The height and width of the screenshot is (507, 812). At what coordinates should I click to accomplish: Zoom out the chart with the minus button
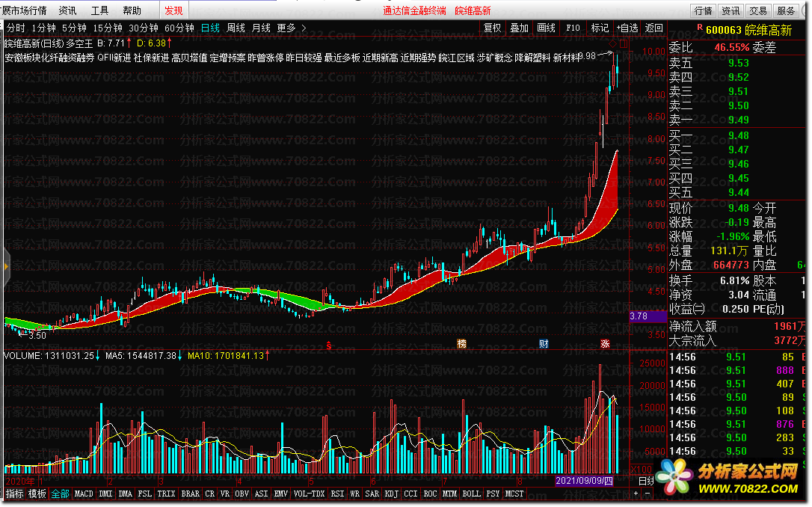(647, 494)
